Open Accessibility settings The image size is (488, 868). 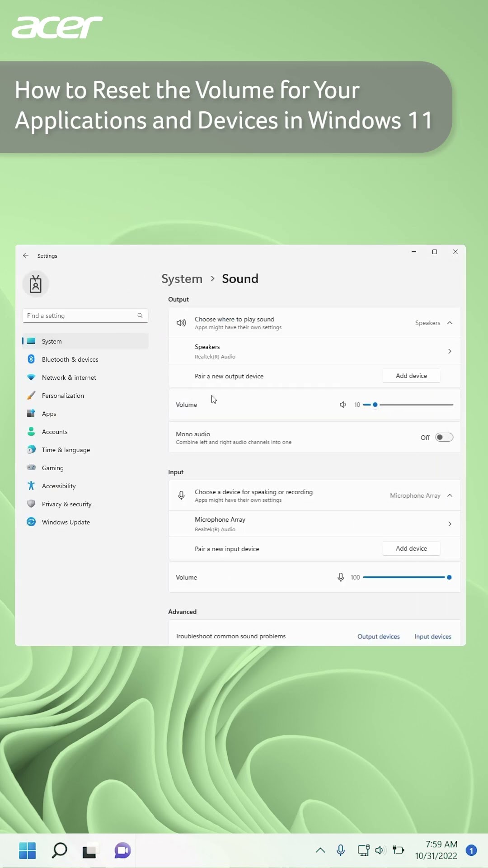(85, 486)
